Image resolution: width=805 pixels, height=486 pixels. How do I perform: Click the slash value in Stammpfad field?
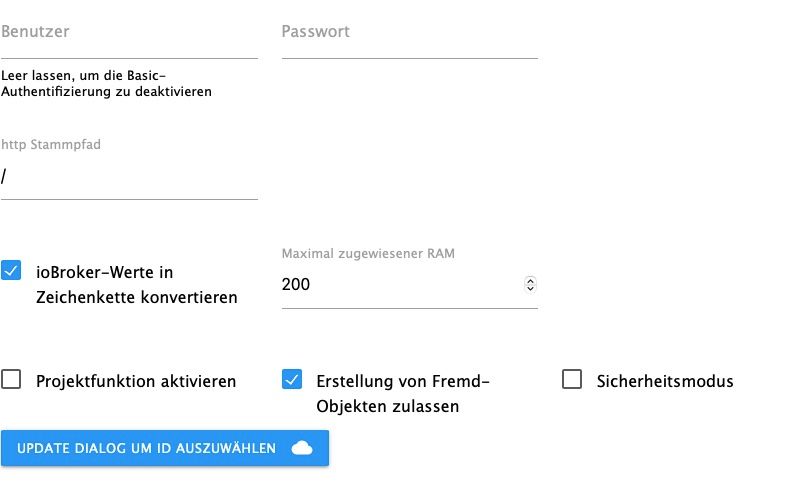click(4, 177)
